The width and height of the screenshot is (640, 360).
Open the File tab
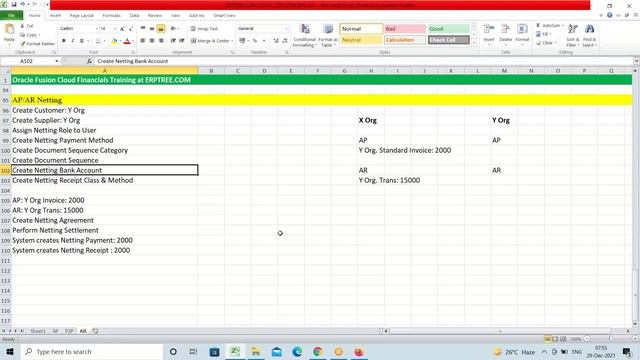[11, 16]
